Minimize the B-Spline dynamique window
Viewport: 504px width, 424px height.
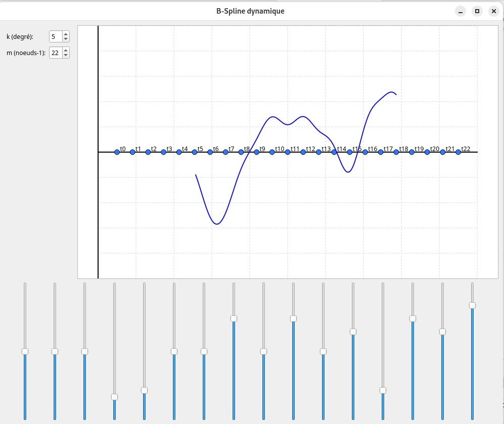[x=460, y=11]
